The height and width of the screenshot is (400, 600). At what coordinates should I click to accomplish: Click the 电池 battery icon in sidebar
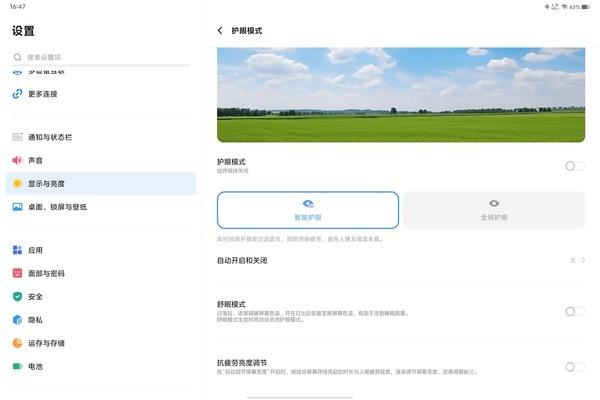point(17,366)
